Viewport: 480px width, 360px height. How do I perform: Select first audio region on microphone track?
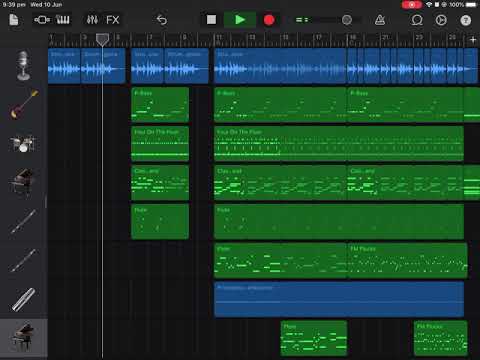pos(64,66)
